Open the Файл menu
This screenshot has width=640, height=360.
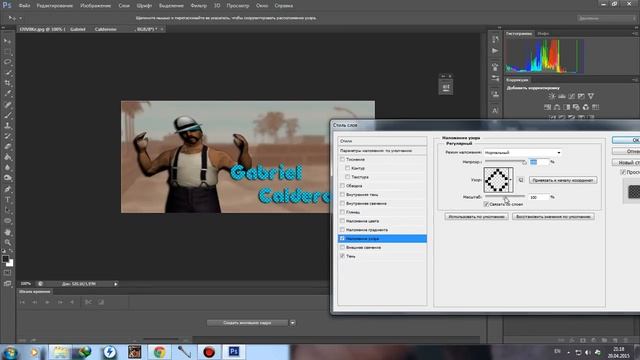pos(24,6)
